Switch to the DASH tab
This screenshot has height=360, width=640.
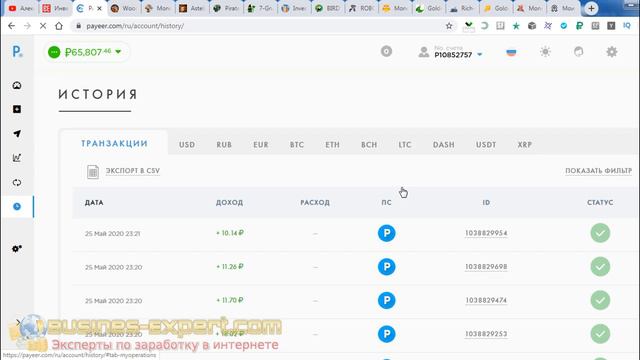[444, 144]
